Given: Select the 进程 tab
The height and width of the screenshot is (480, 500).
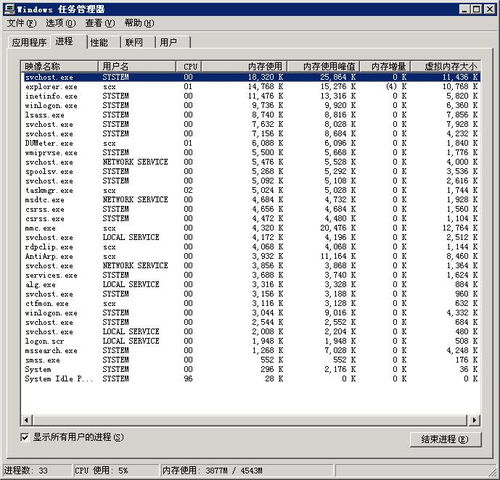Looking at the screenshot, I should tap(68, 41).
